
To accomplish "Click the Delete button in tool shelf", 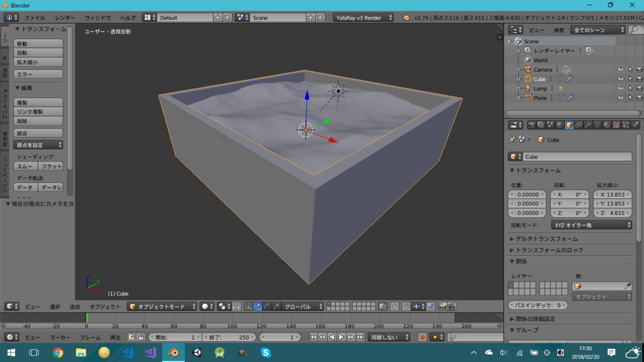I will click(38, 121).
